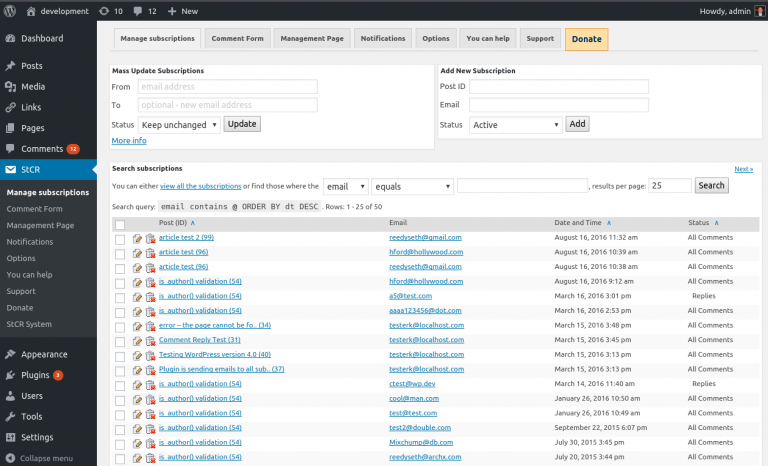Click the delete icon for Comment Reply Test (31)
768x466 pixels.
[150, 340]
